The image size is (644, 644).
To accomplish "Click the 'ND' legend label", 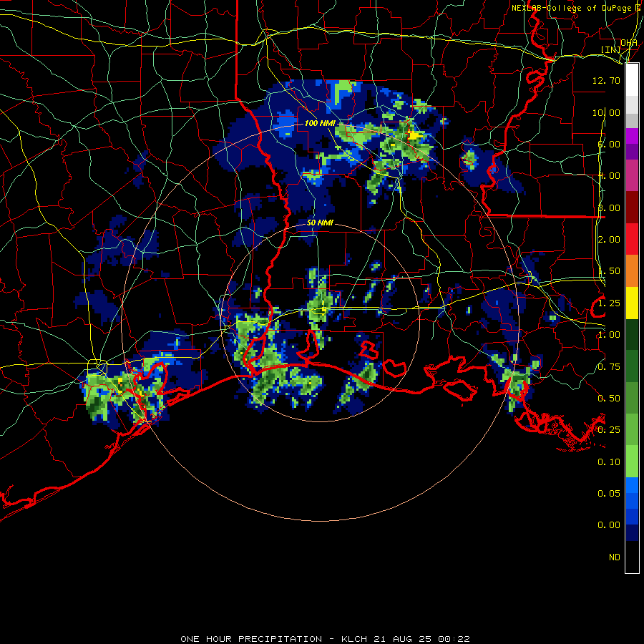I will (x=615, y=557).
